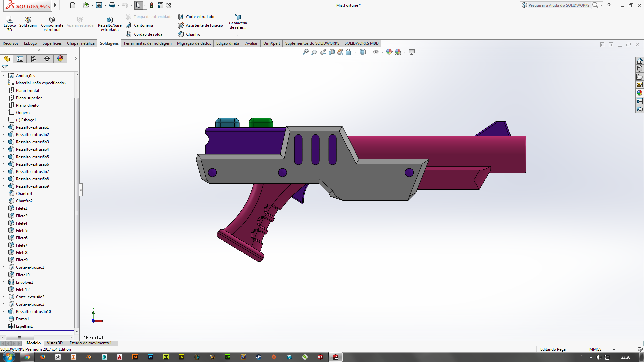
Task: Click SOLIDWORKS Resources home icon in task pane
Action: point(640,61)
